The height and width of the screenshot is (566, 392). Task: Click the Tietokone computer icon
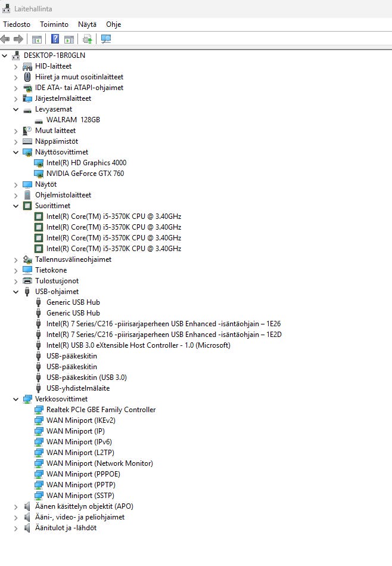pos(27,270)
